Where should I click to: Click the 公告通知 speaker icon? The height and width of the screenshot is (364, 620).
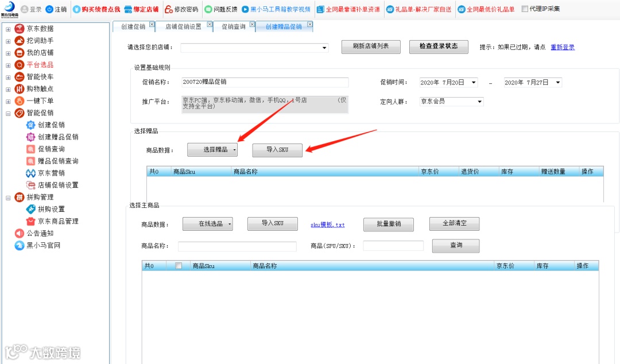[20, 234]
